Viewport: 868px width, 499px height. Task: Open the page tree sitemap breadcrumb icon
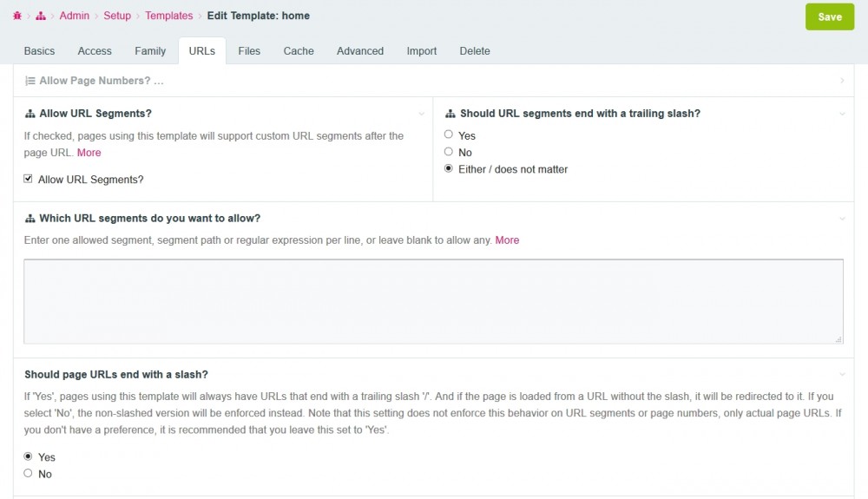point(40,16)
